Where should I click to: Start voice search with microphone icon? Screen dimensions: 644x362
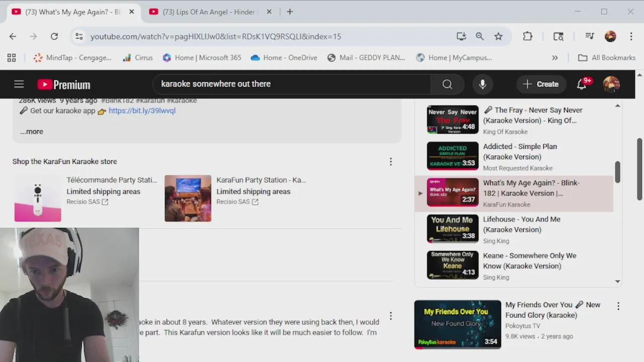coord(482,84)
